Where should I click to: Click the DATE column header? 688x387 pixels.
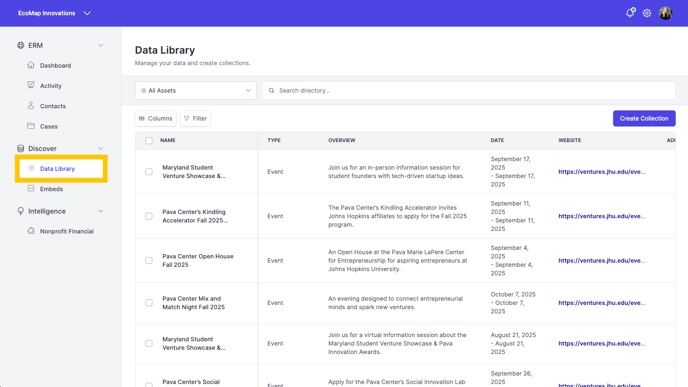click(497, 140)
